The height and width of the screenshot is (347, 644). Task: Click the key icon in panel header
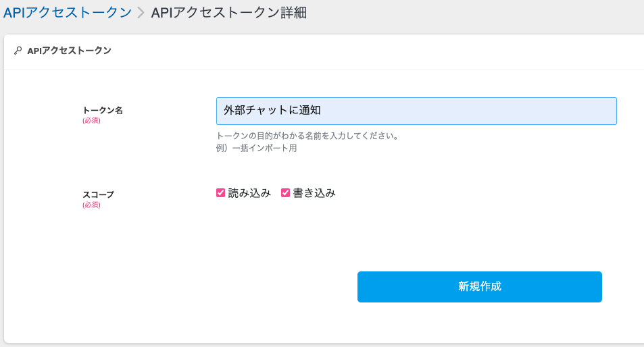point(18,51)
